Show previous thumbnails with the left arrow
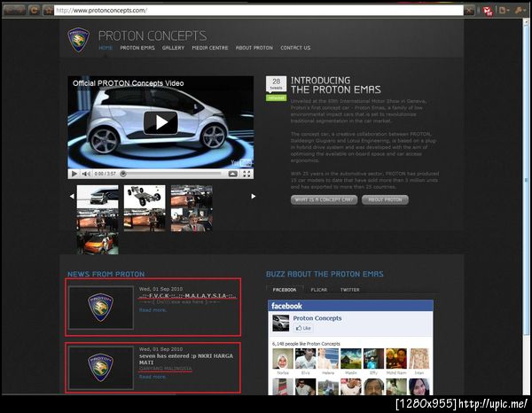The image size is (532, 413). [72, 196]
